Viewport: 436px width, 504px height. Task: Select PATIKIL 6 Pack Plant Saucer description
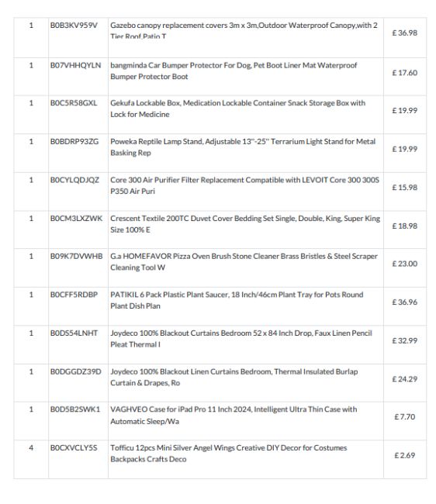tap(237, 300)
